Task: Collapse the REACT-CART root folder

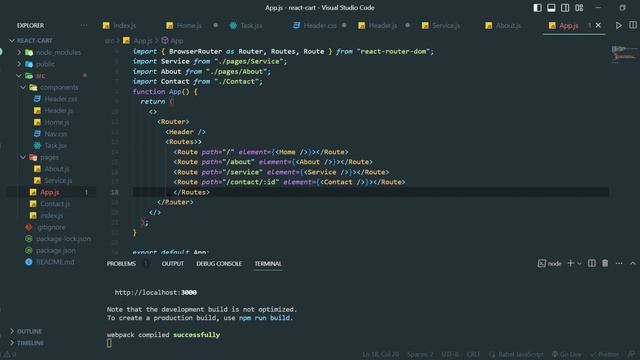Action: click(12, 40)
